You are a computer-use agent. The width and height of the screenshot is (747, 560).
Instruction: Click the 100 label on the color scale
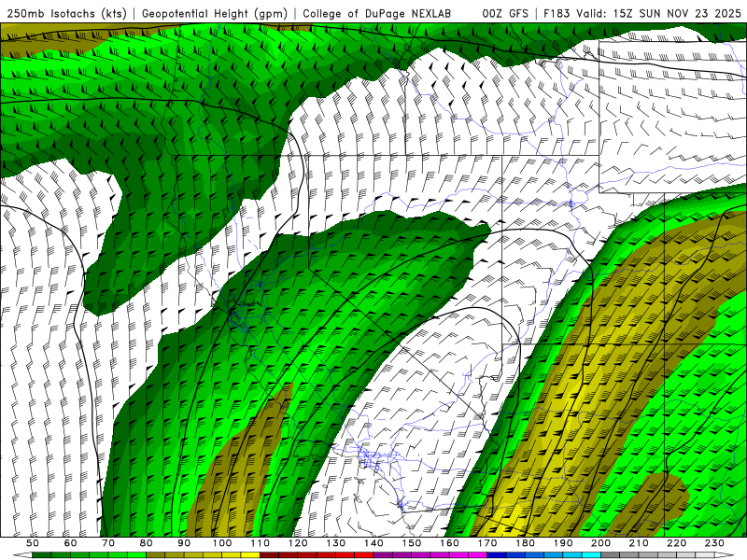pos(222,543)
